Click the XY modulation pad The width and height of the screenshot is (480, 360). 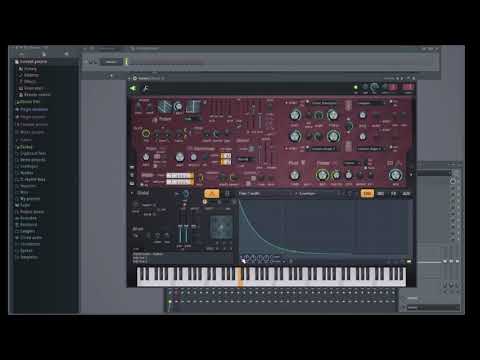click(x=221, y=228)
